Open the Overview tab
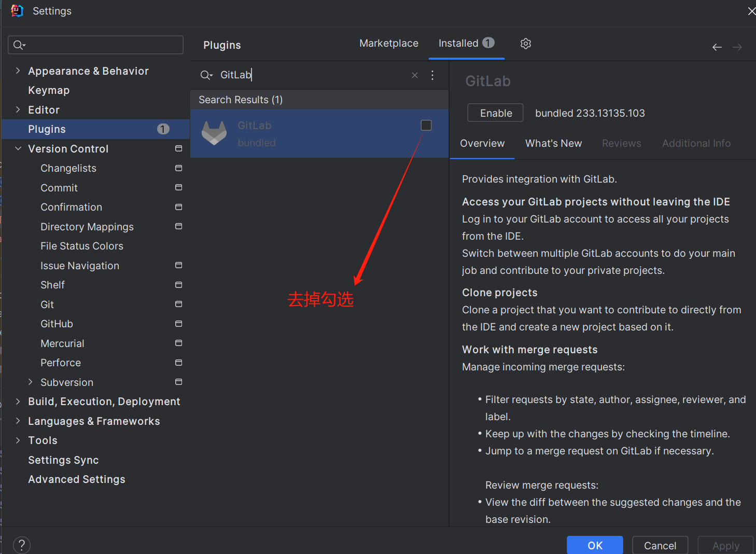 [x=482, y=144]
